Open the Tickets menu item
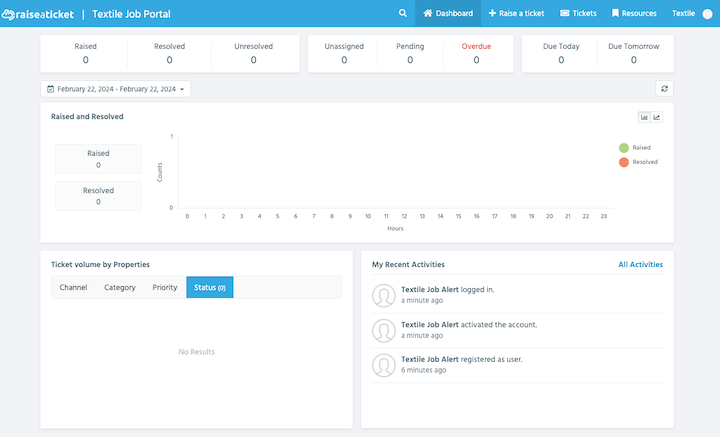 coord(578,13)
